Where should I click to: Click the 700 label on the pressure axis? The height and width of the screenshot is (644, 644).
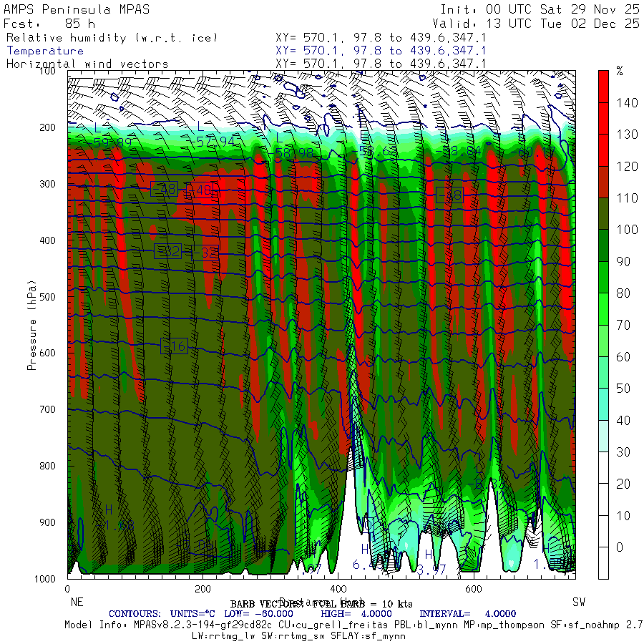click(x=47, y=409)
